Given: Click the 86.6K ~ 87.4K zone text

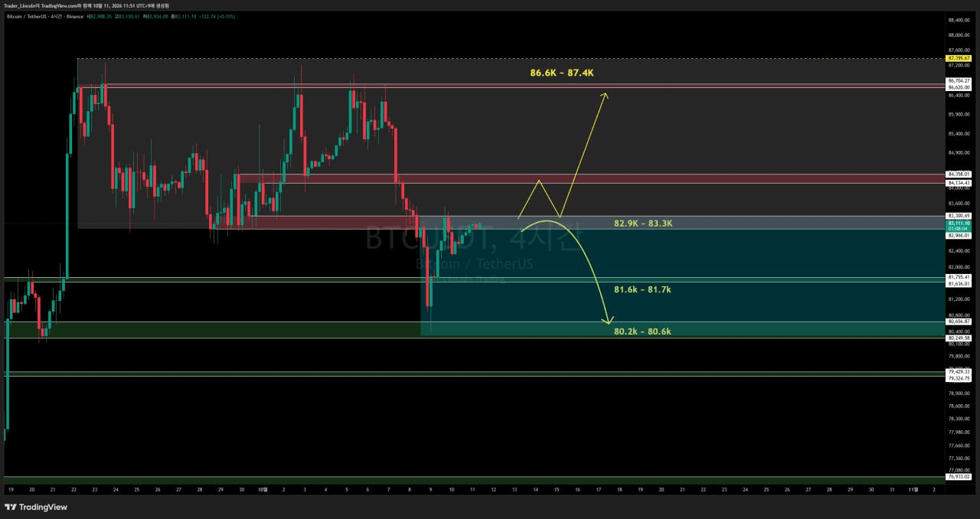Looking at the screenshot, I should 562,73.
